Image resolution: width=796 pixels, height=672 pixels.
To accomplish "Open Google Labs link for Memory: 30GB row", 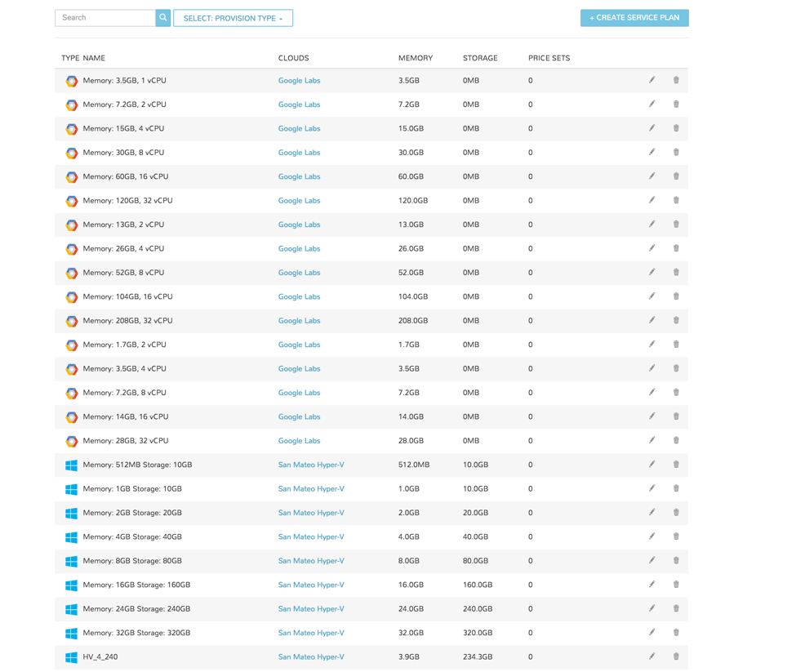I will pos(299,153).
